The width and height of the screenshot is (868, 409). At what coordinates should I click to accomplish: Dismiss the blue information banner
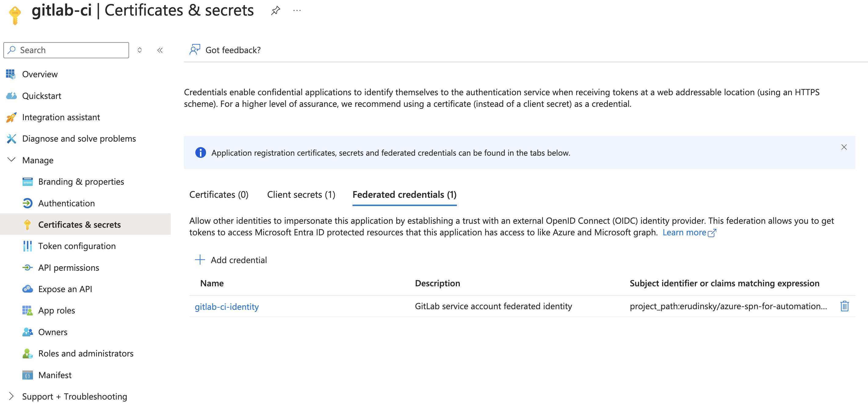tap(844, 147)
